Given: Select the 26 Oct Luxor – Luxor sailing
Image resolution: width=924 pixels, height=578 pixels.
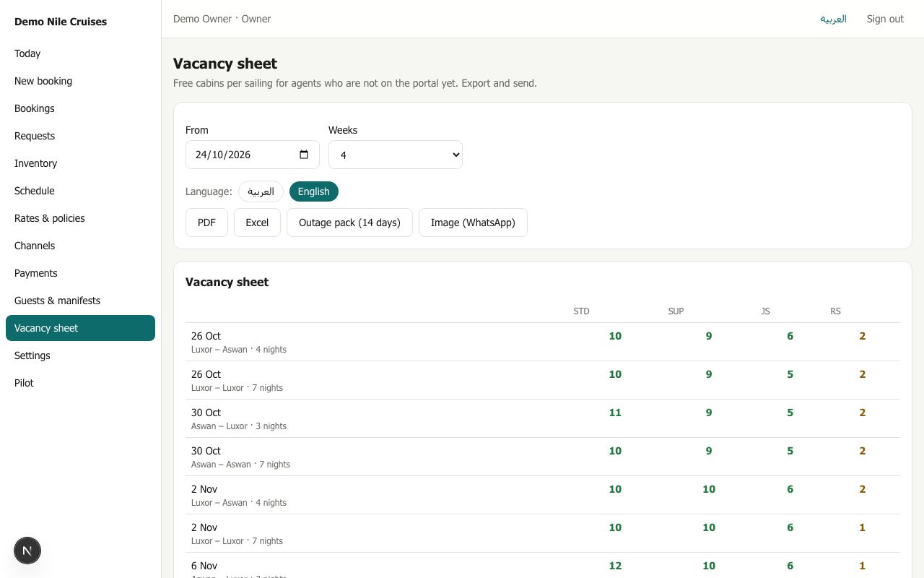Looking at the screenshot, I should (x=543, y=380).
